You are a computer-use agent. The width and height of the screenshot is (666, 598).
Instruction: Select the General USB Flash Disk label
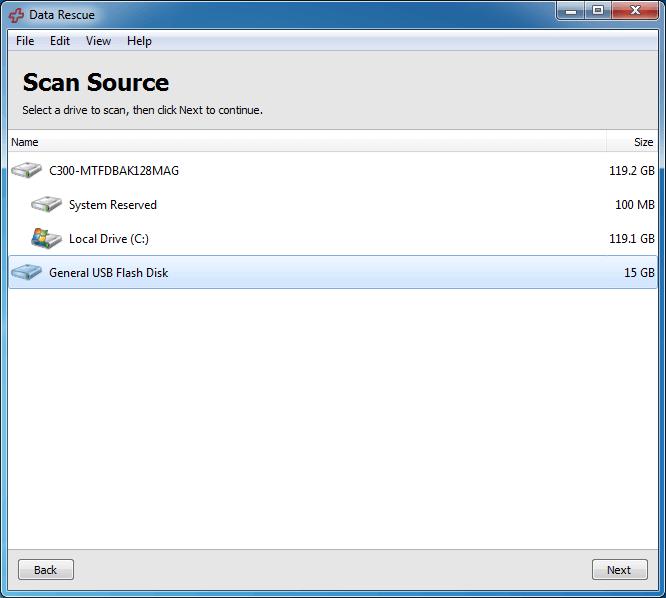click(x=108, y=273)
